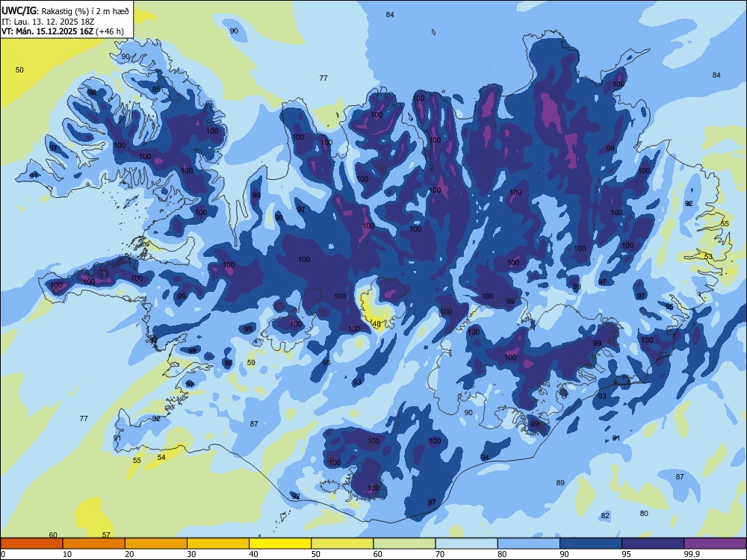Image resolution: width=747 pixels, height=560 pixels.
Task: Click the '53' value on the east coast
Action: [708, 257]
